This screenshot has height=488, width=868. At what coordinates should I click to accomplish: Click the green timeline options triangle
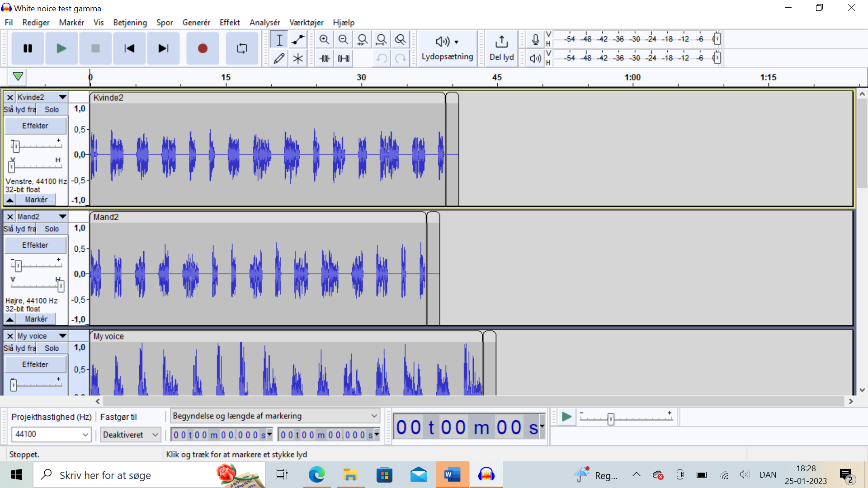(18, 76)
